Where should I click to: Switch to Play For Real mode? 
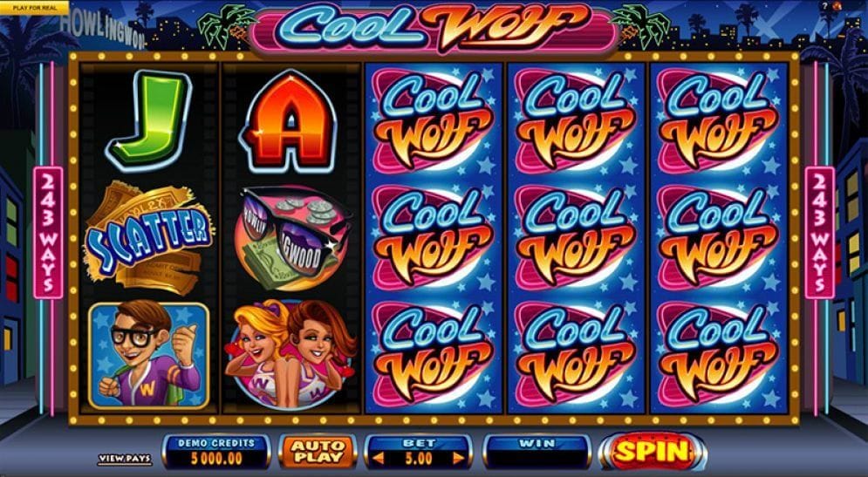[34, 7]
